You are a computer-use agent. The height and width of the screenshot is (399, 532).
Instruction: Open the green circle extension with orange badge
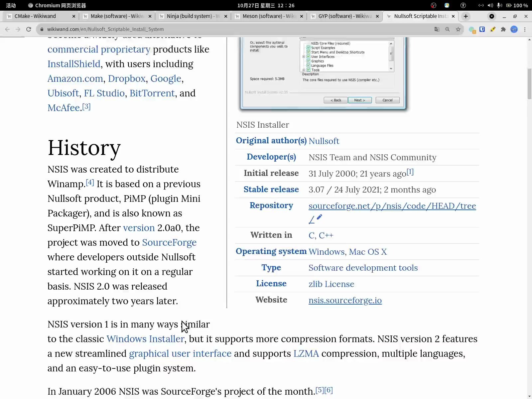click(472, 30)
